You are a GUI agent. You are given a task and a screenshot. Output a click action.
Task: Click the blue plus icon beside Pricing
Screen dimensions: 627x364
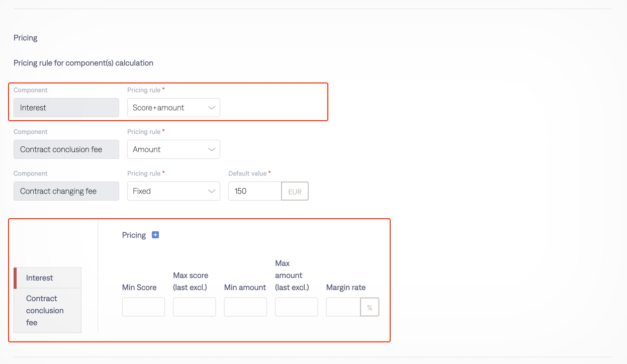click(155, 235)
